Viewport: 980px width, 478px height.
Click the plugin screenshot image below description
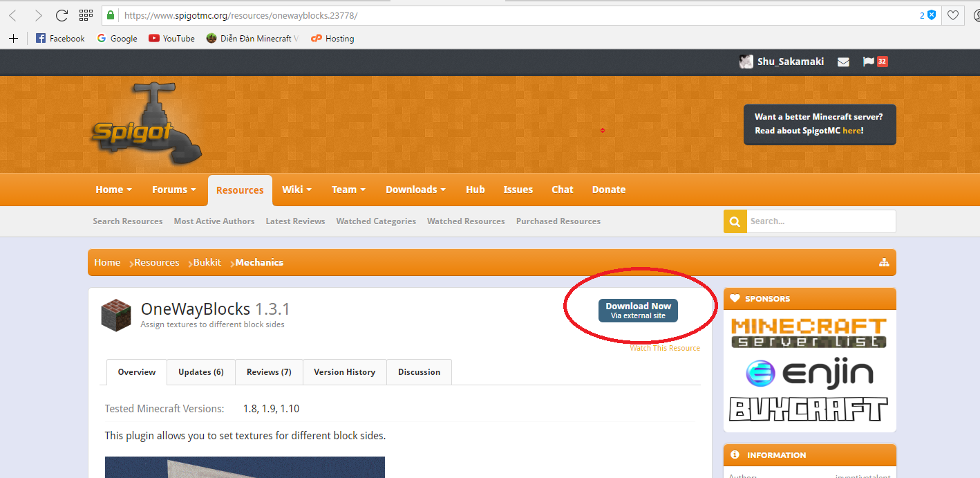[245, 467]
